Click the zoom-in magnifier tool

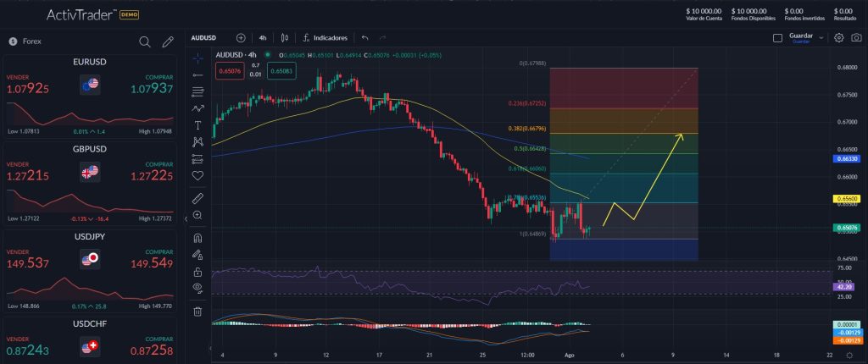tap(198, 215)
